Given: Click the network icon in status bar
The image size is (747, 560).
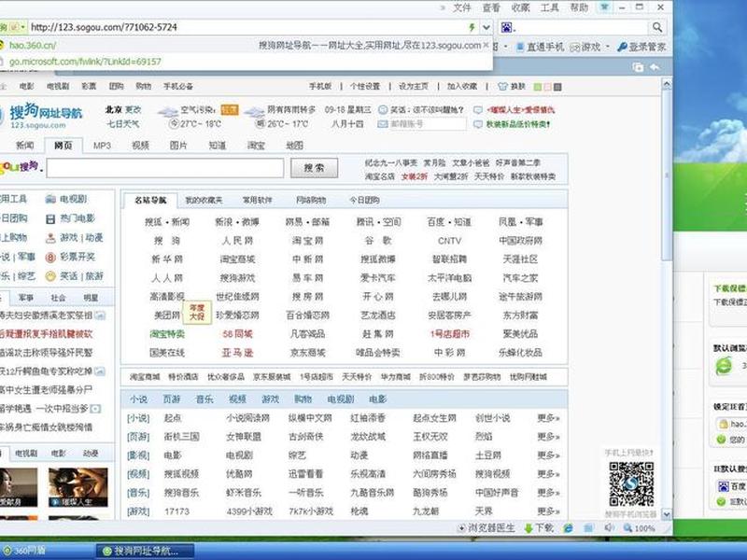Looking at the screenshot, I should (x=589, y=528).
